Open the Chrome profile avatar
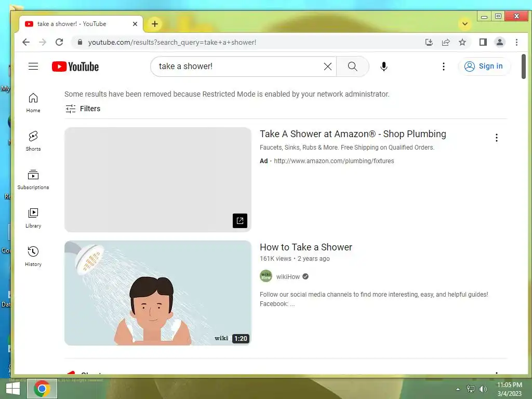Viewport: 532px width, 399px height. click(x=500, y=42)
